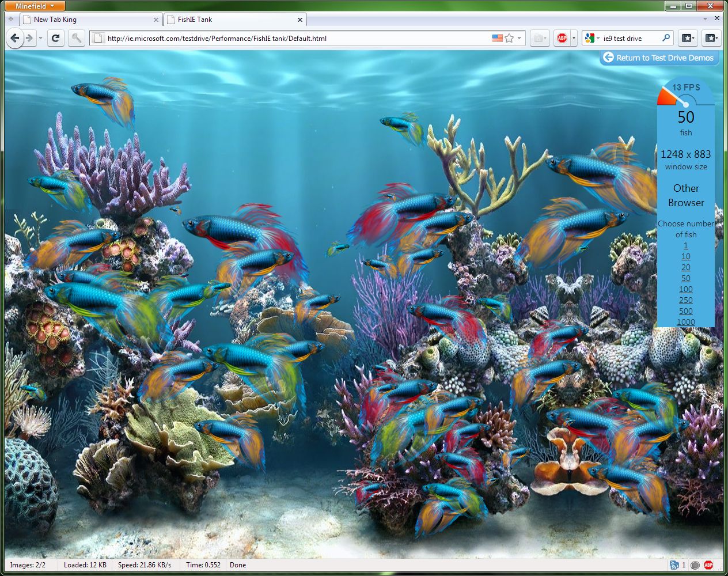728x576 pixels.
Task: Click the US flag icon in the address bar
Action: click(497, 39)
